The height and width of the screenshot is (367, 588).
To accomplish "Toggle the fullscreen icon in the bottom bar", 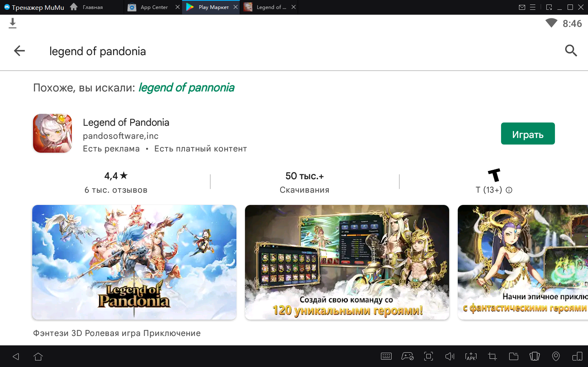I will pyautogui.click(x=428, y=356).
